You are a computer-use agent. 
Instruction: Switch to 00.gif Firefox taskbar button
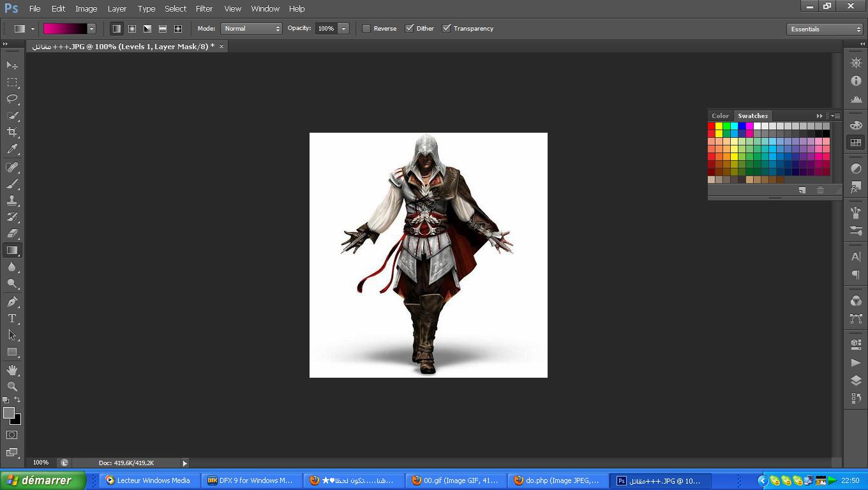(456, 480)
